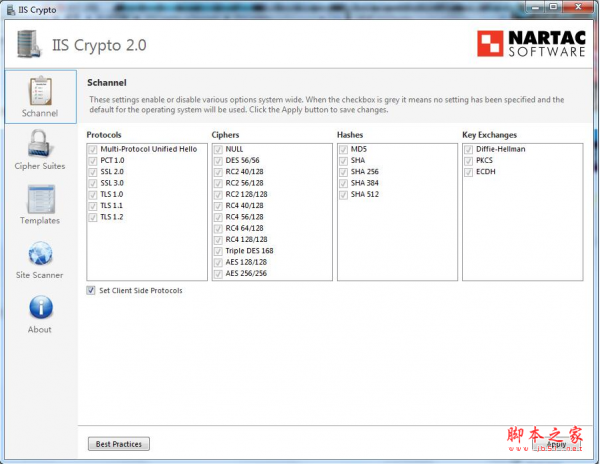Toggle the TLS 1.1 checkbox
600x464 pixels.
coord(93,206)
